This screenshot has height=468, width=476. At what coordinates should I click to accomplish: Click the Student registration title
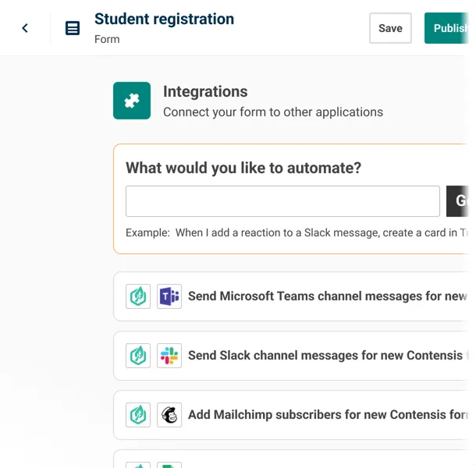click(164, 19)
